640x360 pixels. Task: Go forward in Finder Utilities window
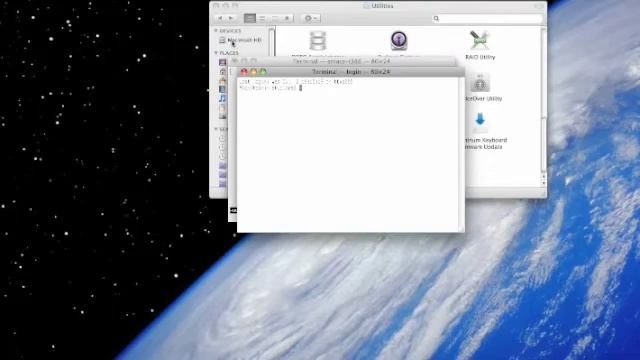tap(231, 18)
